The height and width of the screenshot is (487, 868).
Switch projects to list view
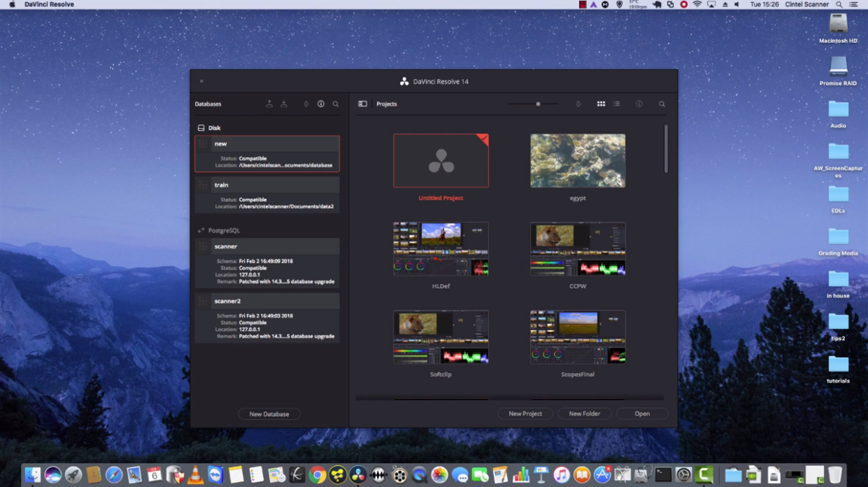tap(616, 104)
